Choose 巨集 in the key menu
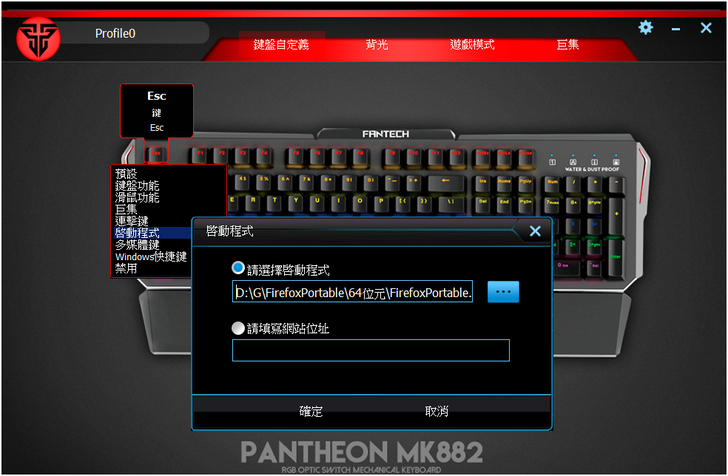The height and width of the screenshot is (476, 728). coord(126,209)
